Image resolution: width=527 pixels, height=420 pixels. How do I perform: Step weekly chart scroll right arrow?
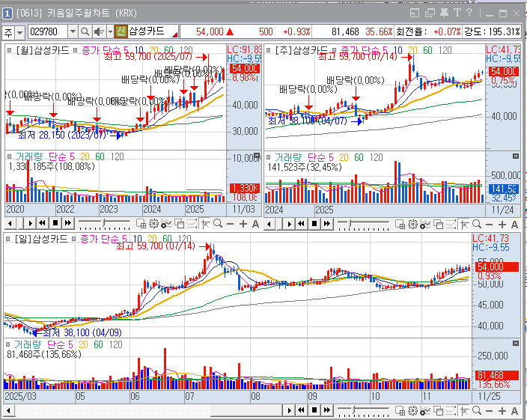click(x=289, y=224)
